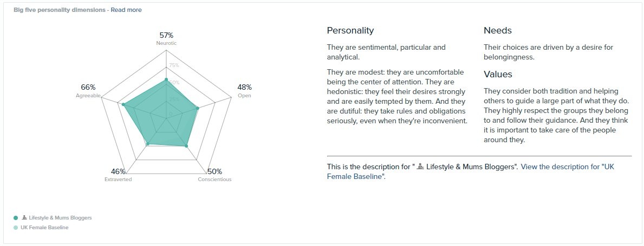Toggle UK Female Baseline legend dot
Viewport: 644px width, 246px height.
tap(16, 228)
